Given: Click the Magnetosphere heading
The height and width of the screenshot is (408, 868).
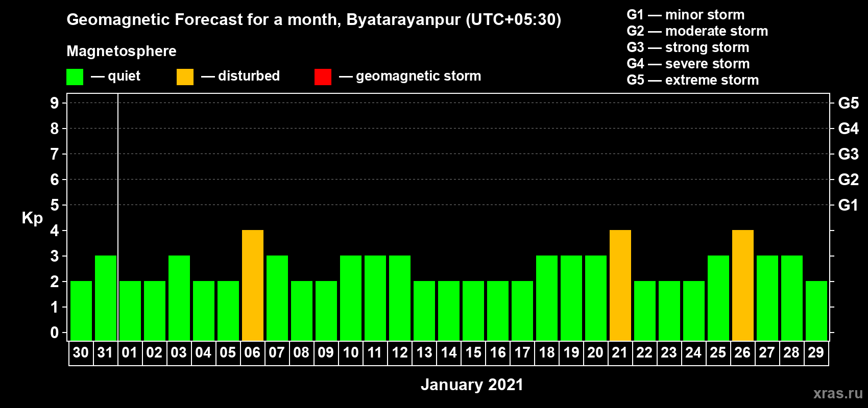Looking at the screenshot, I should (x=122, y=51).
